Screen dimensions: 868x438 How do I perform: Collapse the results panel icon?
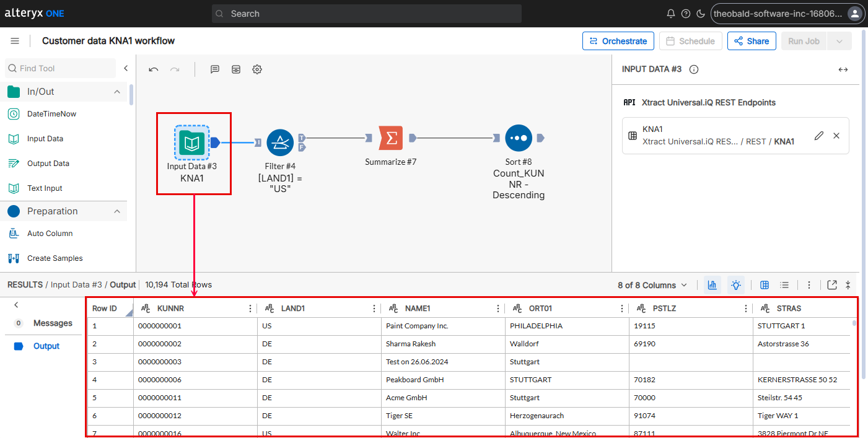(848, 285)
